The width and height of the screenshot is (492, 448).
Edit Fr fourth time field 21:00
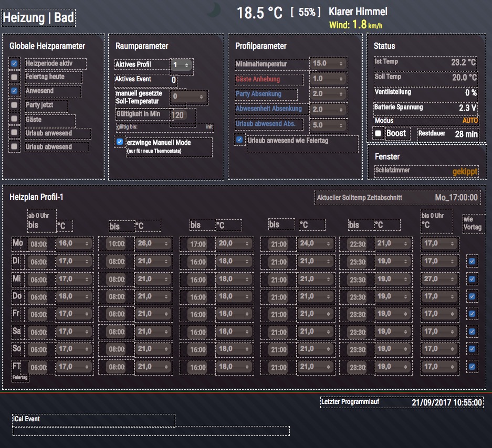(x=279, y=314)
